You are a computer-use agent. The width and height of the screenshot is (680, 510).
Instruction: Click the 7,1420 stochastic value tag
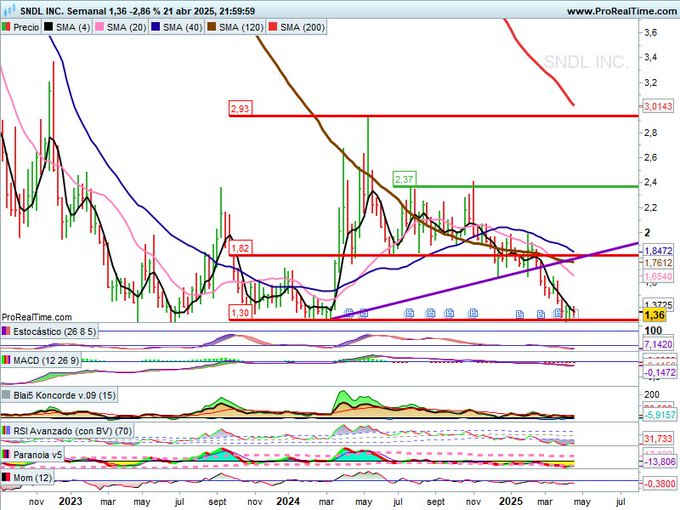(x=658, y=344)
